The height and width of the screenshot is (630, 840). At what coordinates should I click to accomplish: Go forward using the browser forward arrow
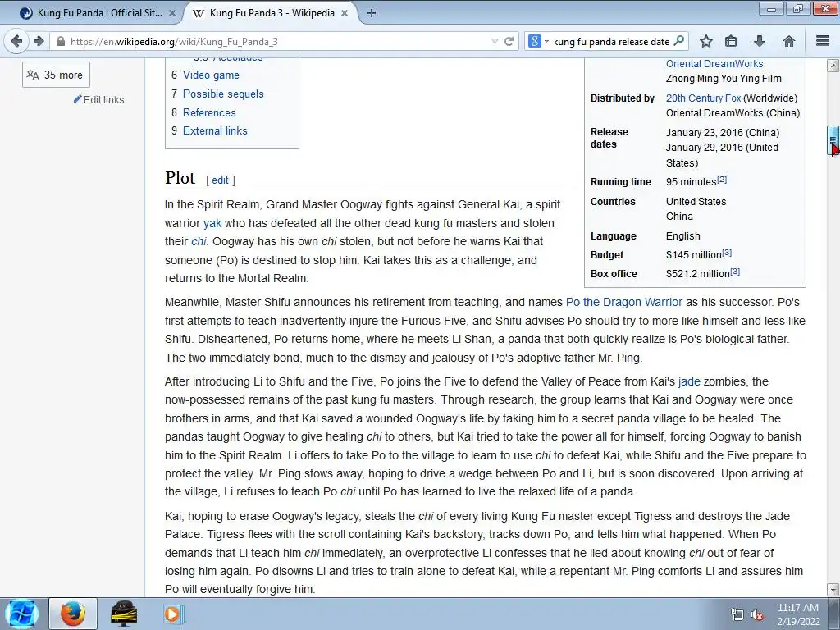click(39, 41)
